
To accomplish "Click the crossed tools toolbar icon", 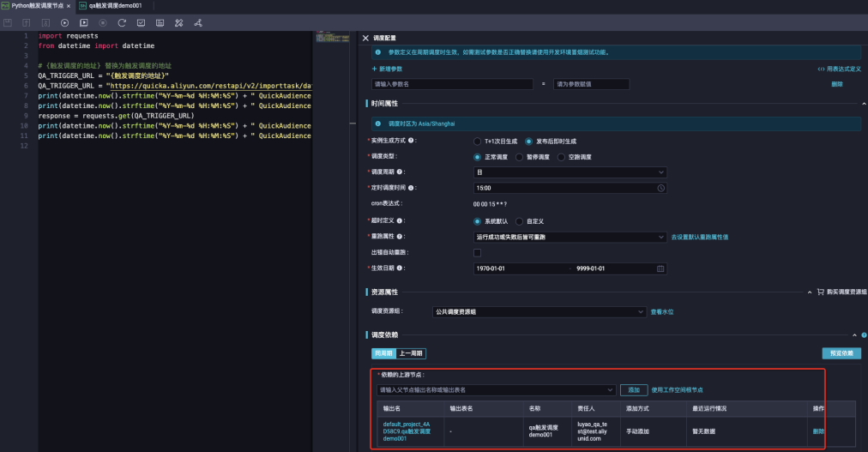I will coord(178,22).
